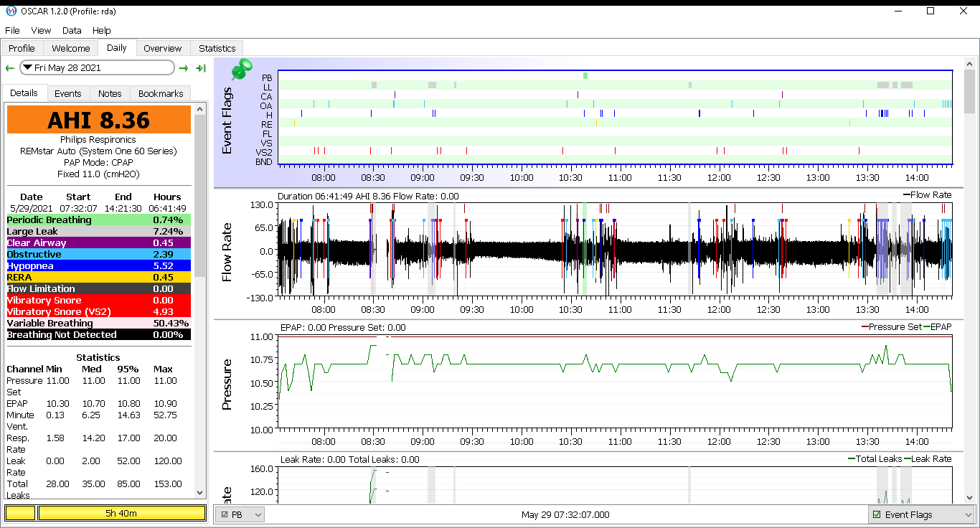Click the Pressure Set legend label
The width and height of the screenshot is (980, 528).
(895, 326)
